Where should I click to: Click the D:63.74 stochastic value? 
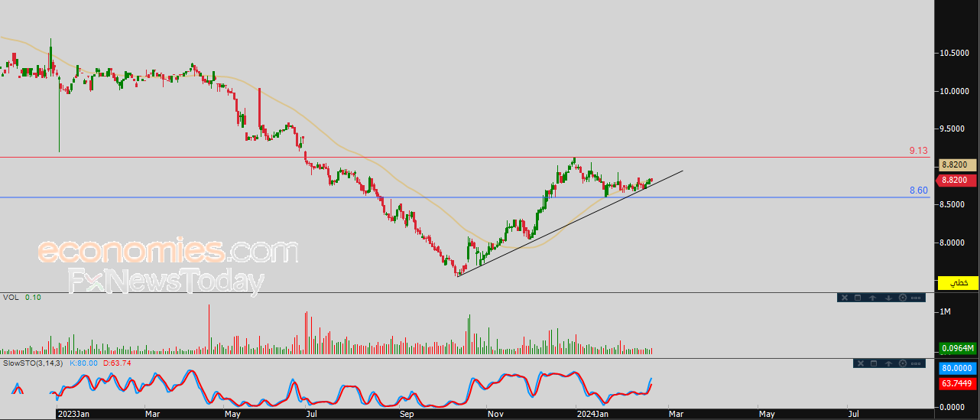[117, 363]
